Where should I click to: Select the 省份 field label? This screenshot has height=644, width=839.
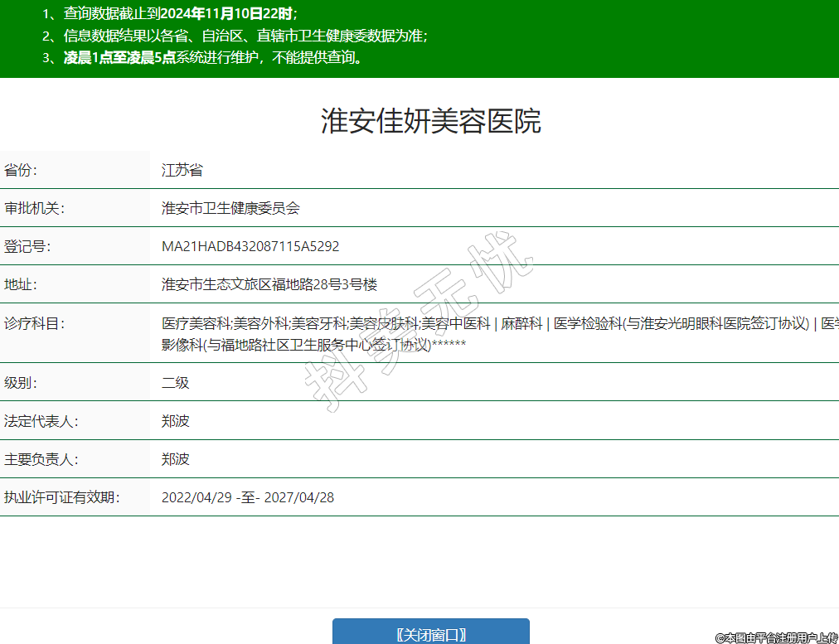(x=22, y=171)
